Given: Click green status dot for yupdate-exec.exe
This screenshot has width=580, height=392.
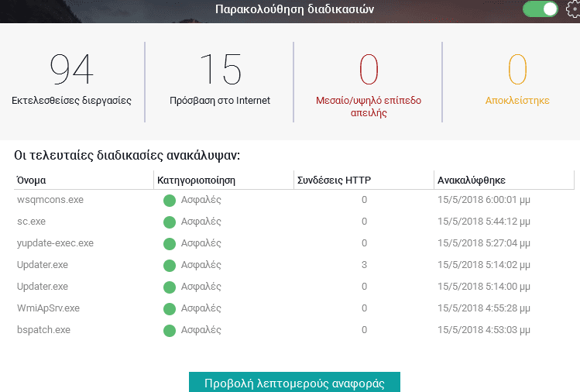Looking at the screenshot, I should tap(170, 244).
